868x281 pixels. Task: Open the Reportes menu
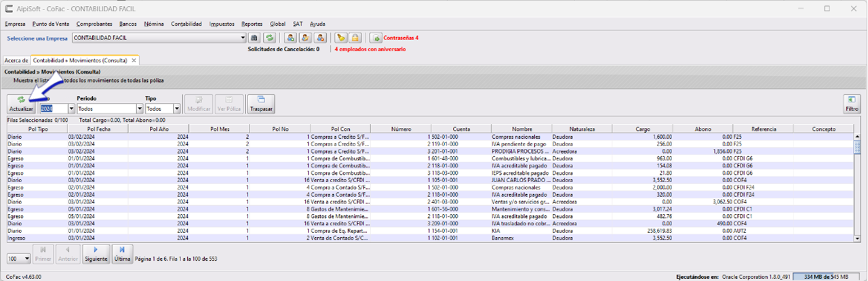[252, 24]
